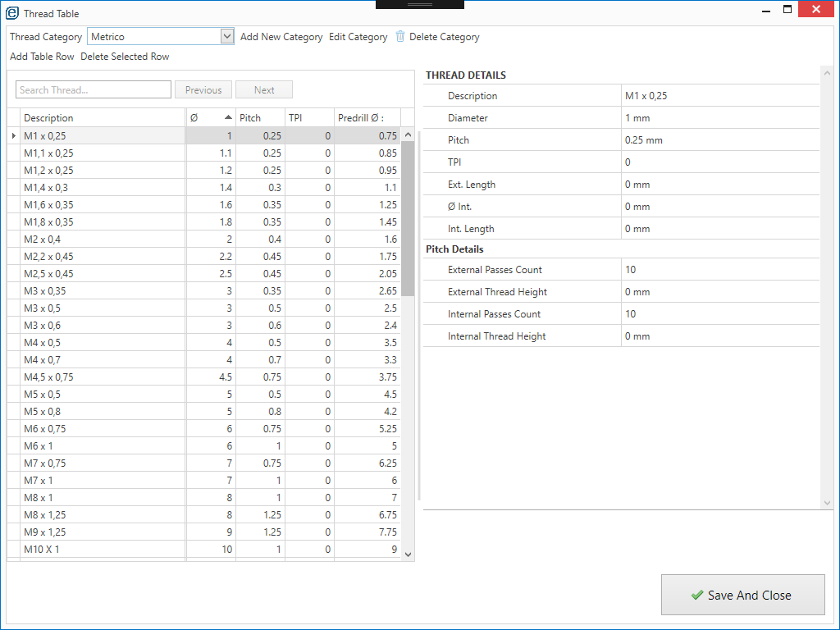This screenshot has height=630, width=840.
Task: Click inside the Search Thread field
Action: pyautogui.click(x=94, y=90)
